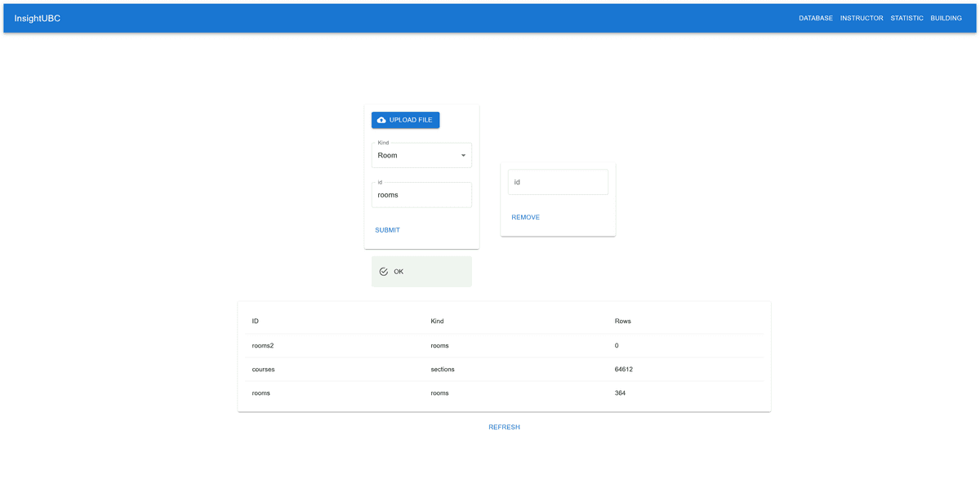
Task: Click the cloud upload icon
Action: click(x=381, y=120)
